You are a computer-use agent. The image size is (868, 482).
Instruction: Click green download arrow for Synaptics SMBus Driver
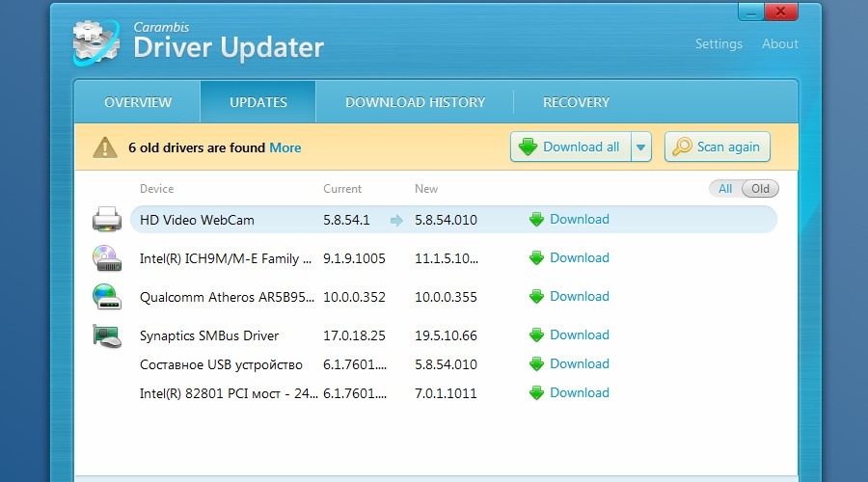[x=536, y=335]
